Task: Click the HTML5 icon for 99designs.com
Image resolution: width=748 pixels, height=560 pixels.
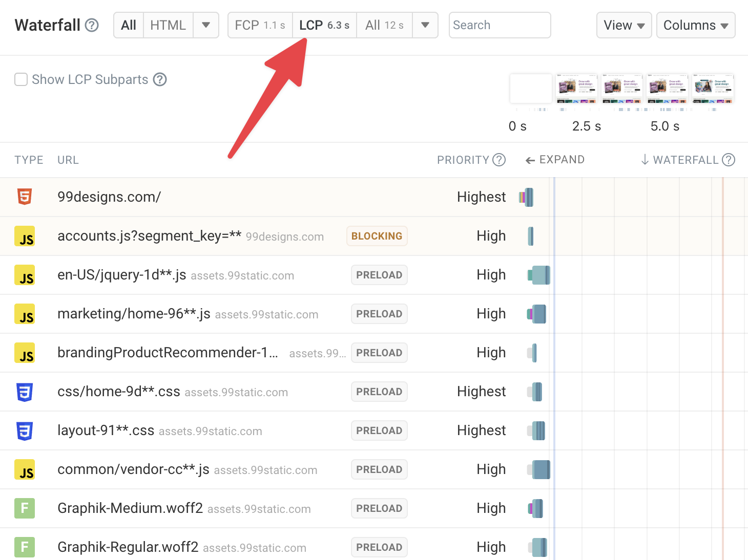Action: 25,197
